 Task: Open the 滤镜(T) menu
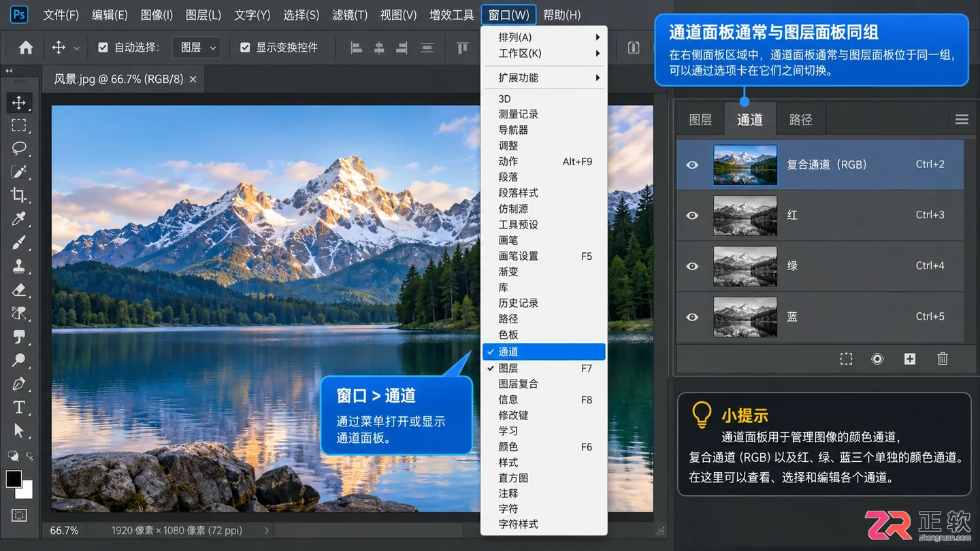(350, 15)
